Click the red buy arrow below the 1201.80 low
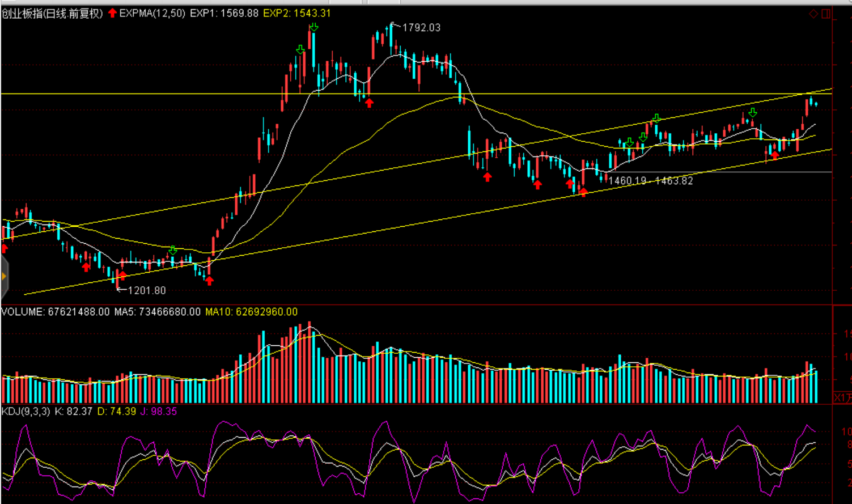The image size is (852, 504). coord(122,276)
